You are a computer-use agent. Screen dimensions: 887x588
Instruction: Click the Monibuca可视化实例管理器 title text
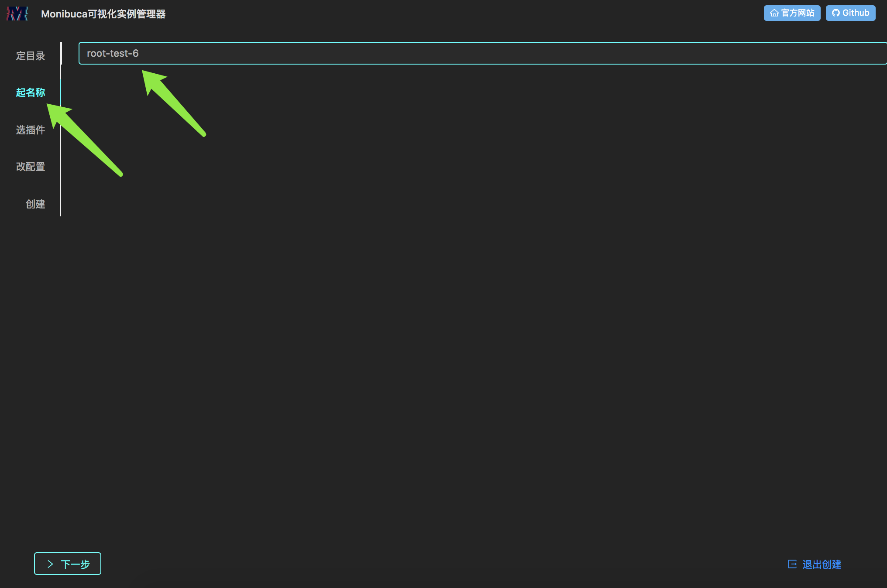pos(103,14)
